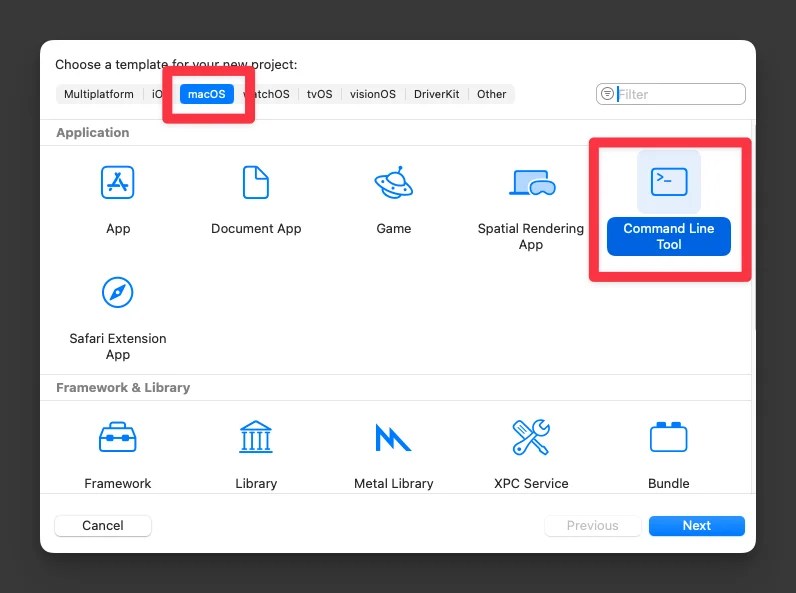796x593 pixels.
Task: Open the visionOS platform tab
Action: (x=373, y=94)
